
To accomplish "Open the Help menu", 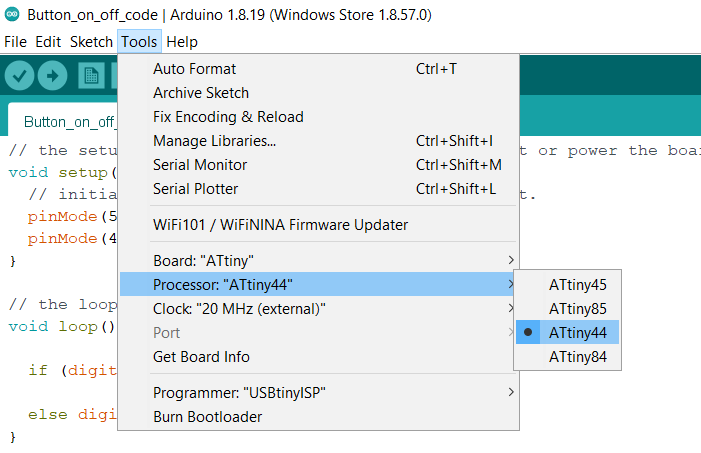I will [x=182, y=42].
